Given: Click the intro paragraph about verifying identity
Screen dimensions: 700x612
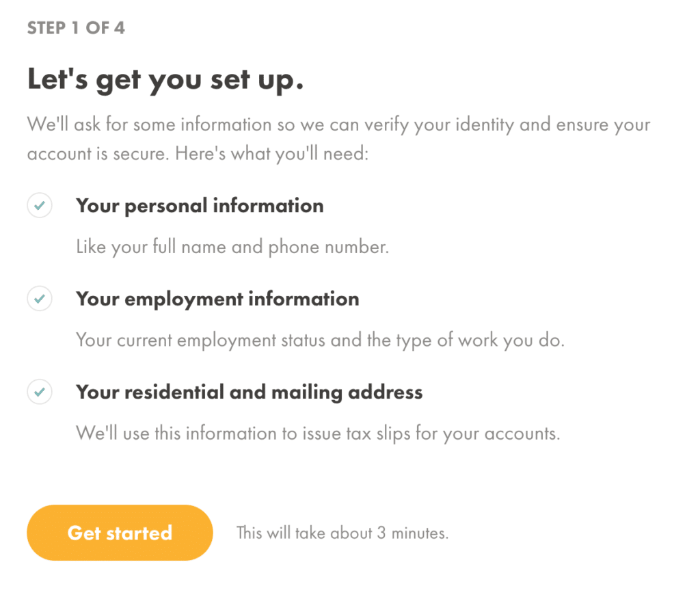Looking at the screenshot, I should [x=338, y=139].
